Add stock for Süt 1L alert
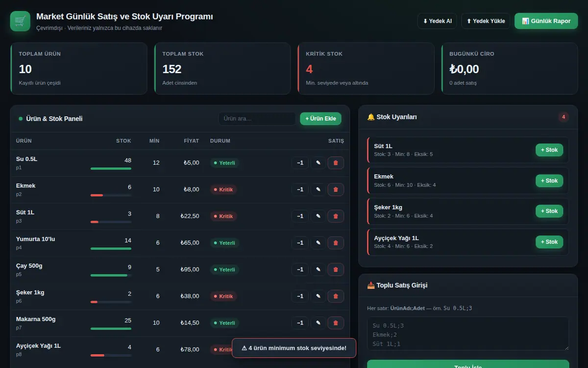The width and height of the screenshot is (588, 368). coord(549,150)
